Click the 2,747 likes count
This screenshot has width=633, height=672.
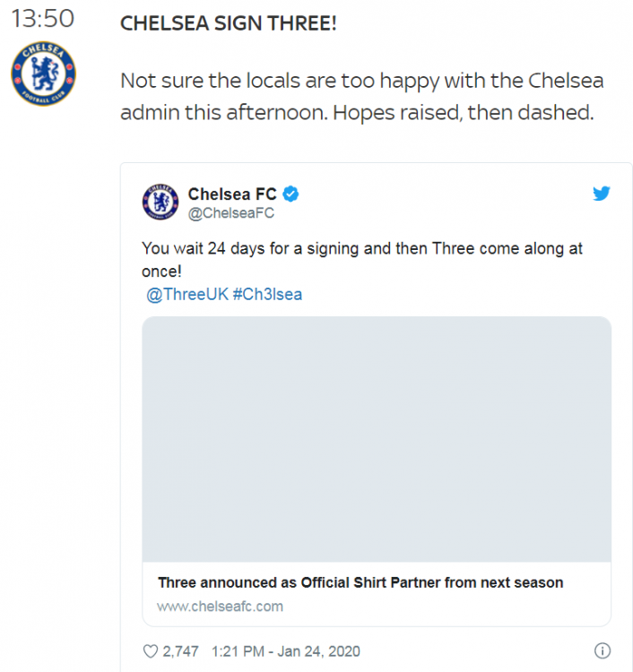(x=180, y=651)
